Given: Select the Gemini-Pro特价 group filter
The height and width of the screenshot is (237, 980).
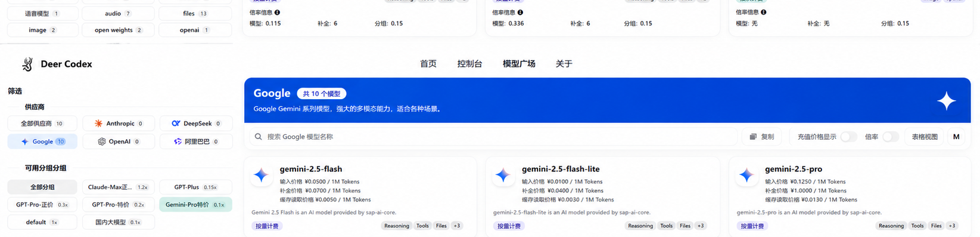Looking at the screenshot, I should (x=196, y=204).
